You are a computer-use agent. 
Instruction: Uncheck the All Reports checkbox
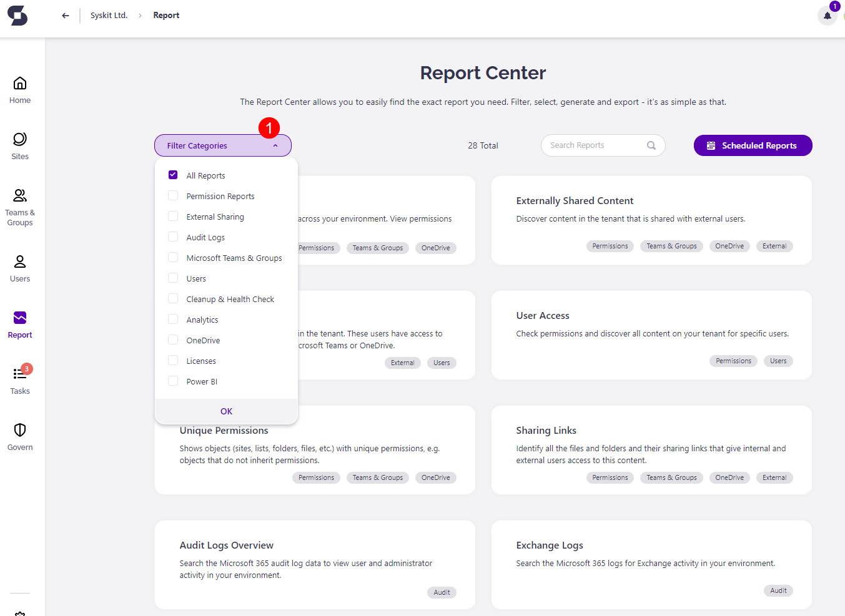172,175
